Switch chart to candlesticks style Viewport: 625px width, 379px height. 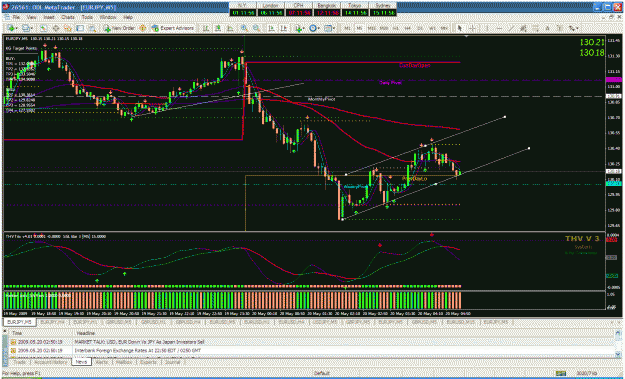tap(218, 28)
